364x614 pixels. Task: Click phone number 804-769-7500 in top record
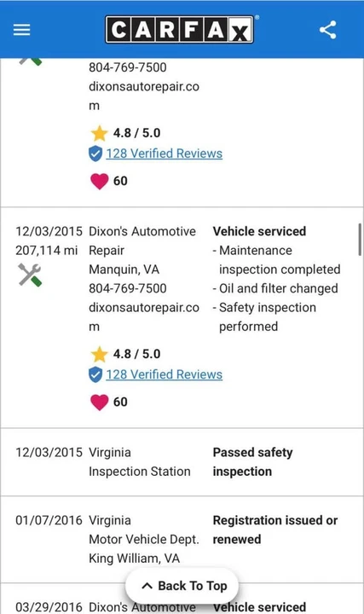click(x=128, y=67)
